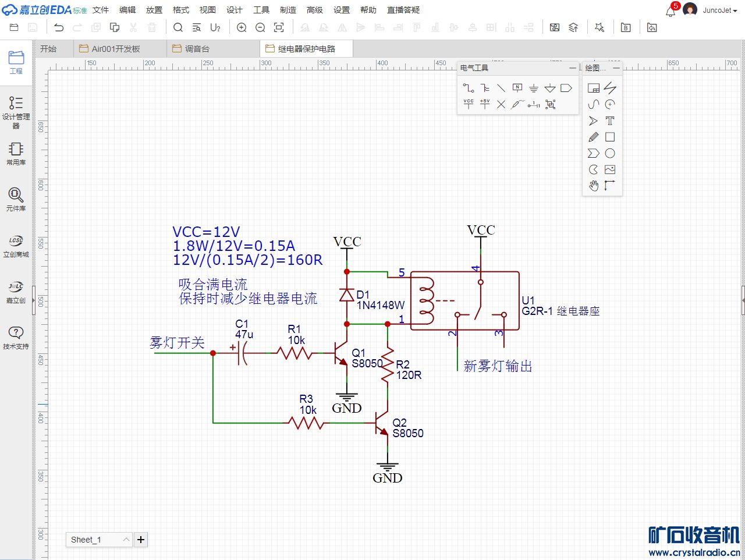The image size is (745, 560).
Task: Place a VCC power symbol
Action: click(469, 104)
